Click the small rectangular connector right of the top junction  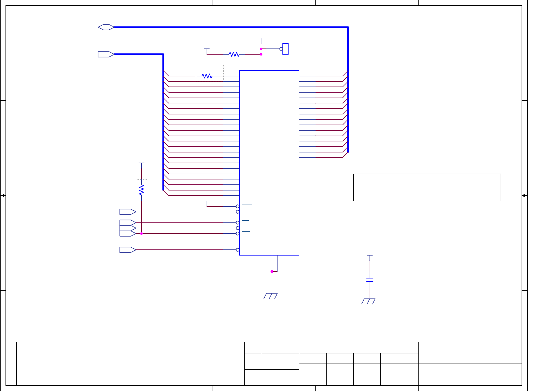[286, 49]
